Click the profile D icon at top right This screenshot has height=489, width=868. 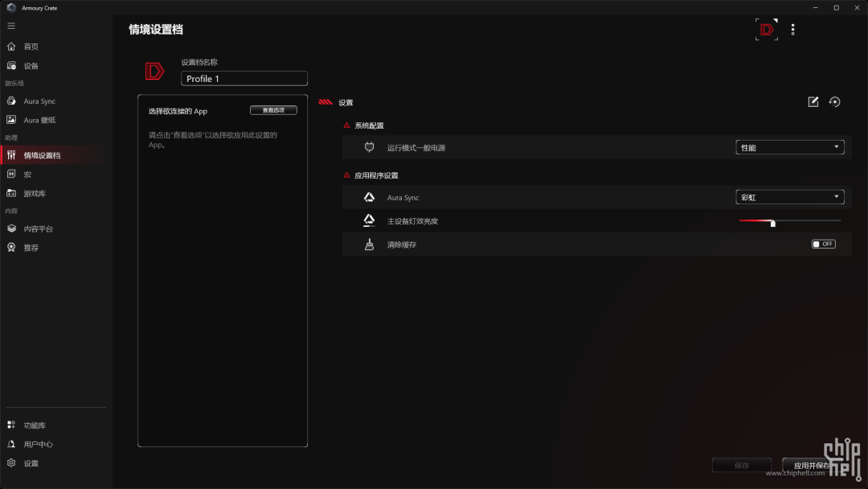tap(767, 29)
